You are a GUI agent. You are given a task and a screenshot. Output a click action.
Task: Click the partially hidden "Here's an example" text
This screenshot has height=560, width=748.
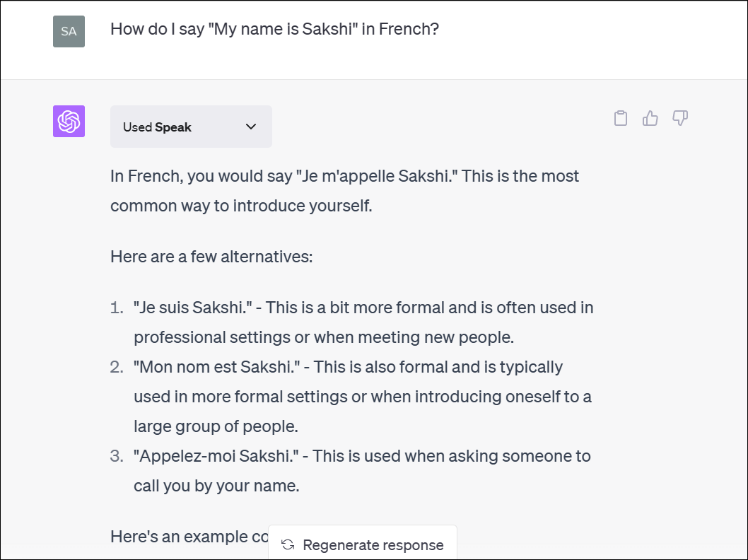point(188,537)
